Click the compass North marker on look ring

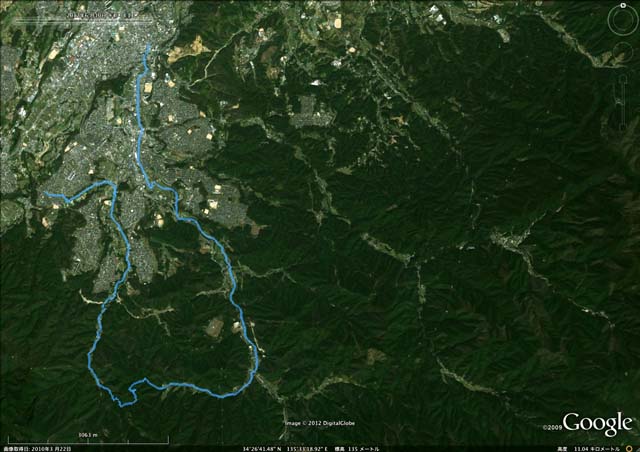pos(623,6)
